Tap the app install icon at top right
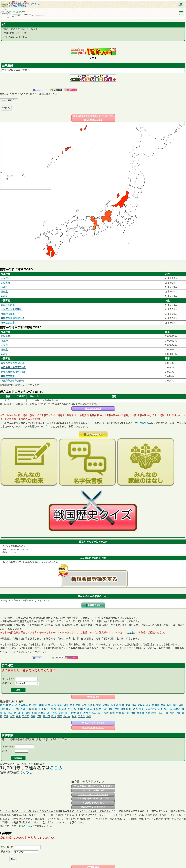Screen dimensions: 186x868 point(181,4)
